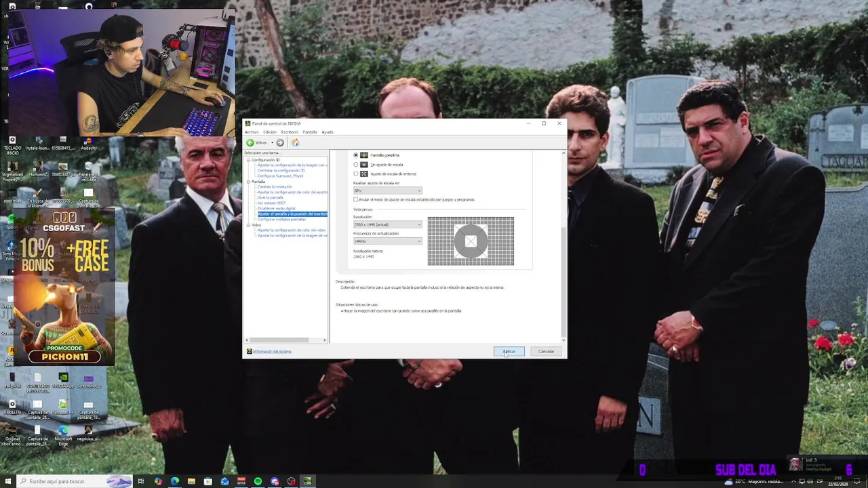The height and width of the screenshot is (488, 868).
Task: Click the Aplicar button
Action: pos(509,351)
